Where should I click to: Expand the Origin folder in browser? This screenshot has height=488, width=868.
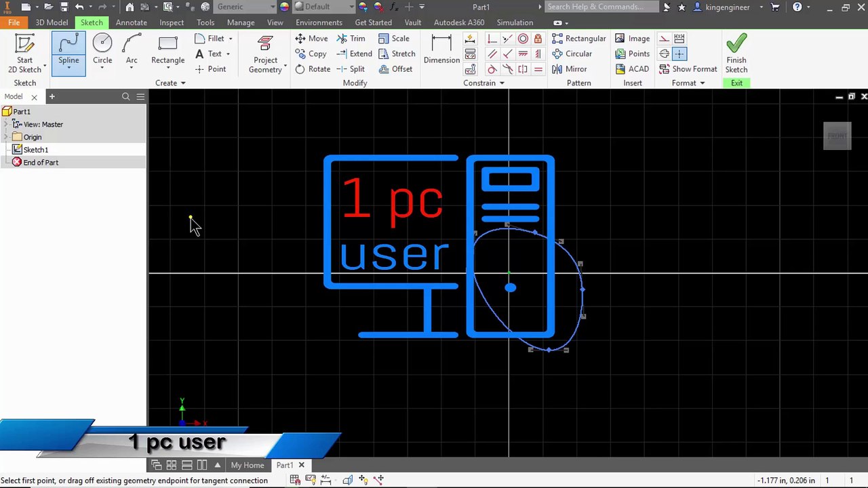click(x=6, y=137)
